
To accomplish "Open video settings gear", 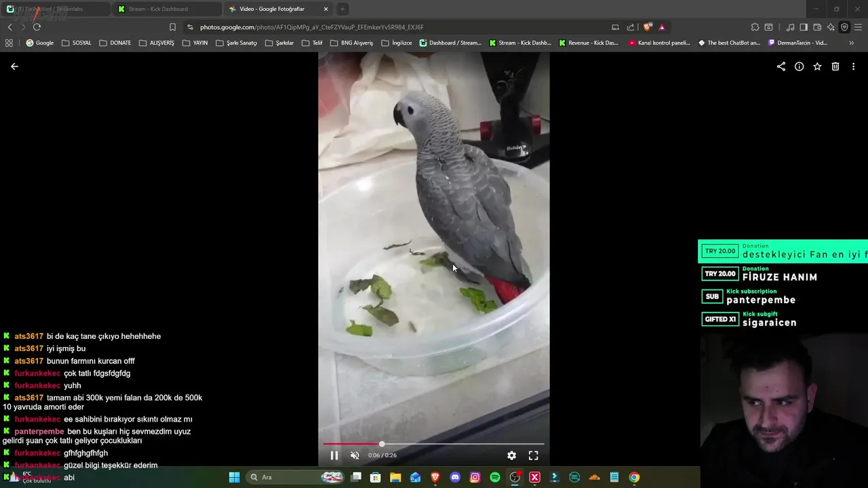I will [511, 455].
